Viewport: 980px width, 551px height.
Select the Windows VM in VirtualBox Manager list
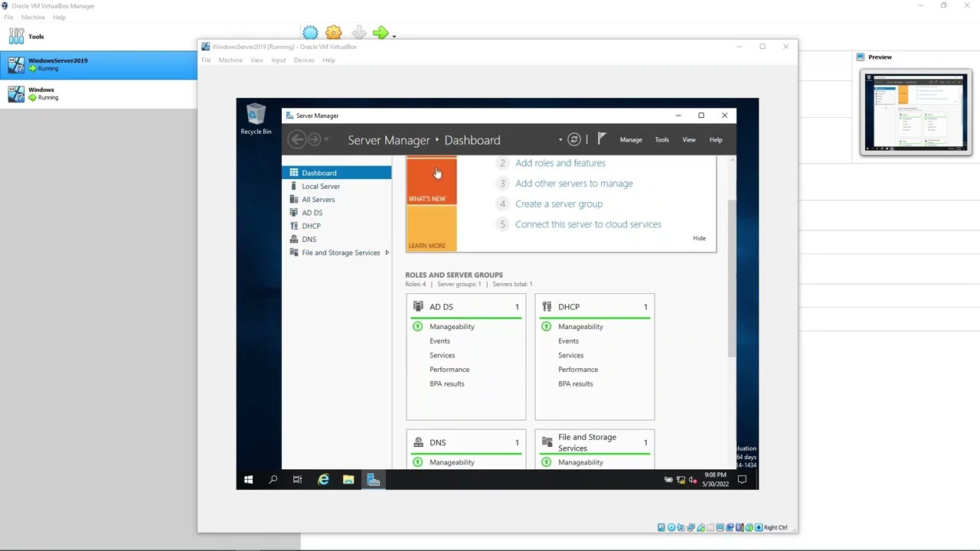[98, 93]
